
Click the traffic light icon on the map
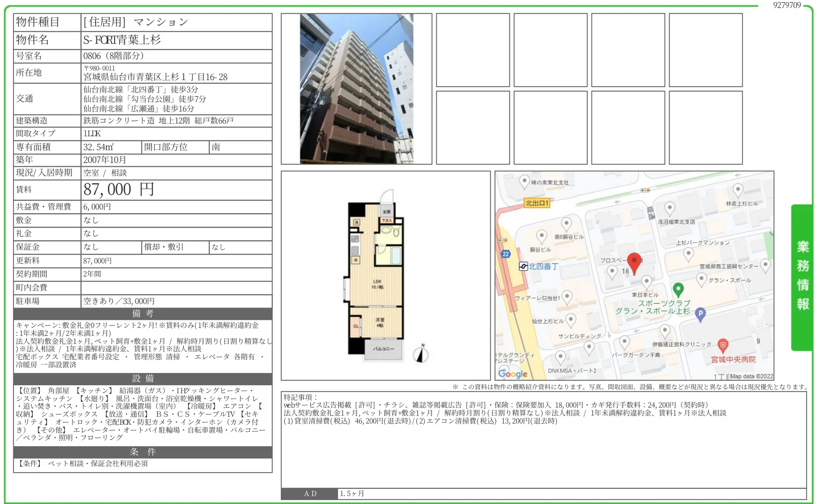(x=645, y=190)
